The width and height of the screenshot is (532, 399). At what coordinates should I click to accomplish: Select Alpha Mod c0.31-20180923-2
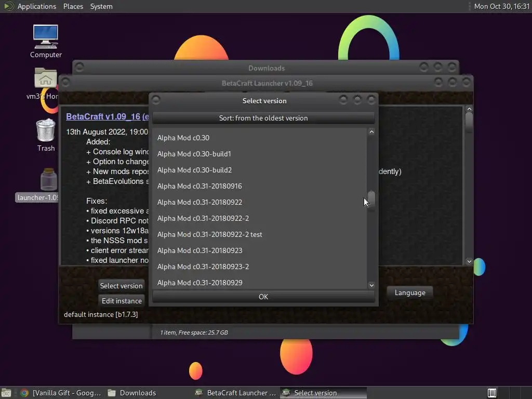pyautogui.click(x=260, y=267)
